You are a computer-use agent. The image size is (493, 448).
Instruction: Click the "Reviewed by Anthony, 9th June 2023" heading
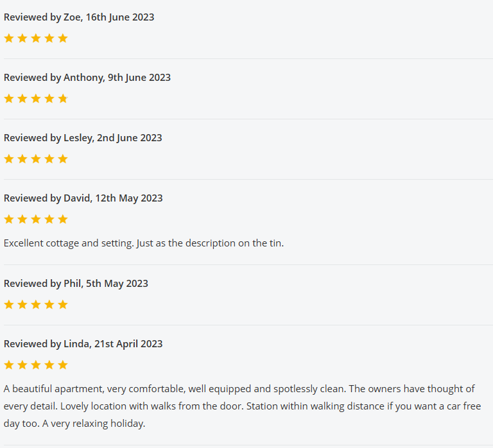(x=87, y=78)
